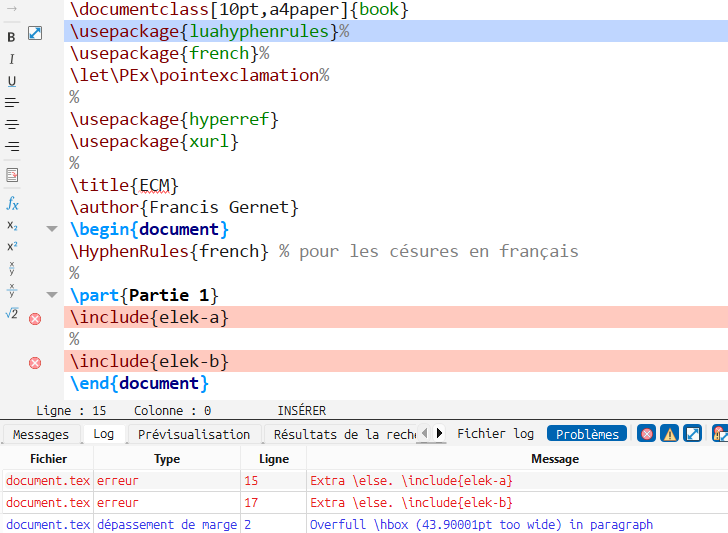Image resolution: width=728 pixels, height=533 pixels.
Task: Select the Overfull \hbox warning message
Action: tap(481, 525)
